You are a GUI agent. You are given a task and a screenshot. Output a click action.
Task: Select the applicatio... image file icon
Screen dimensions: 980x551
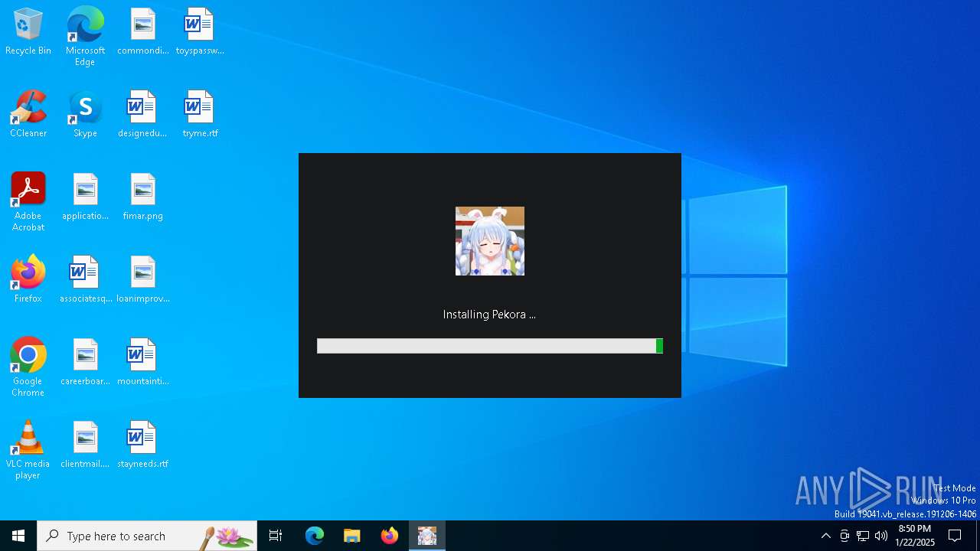coord(85,197)
